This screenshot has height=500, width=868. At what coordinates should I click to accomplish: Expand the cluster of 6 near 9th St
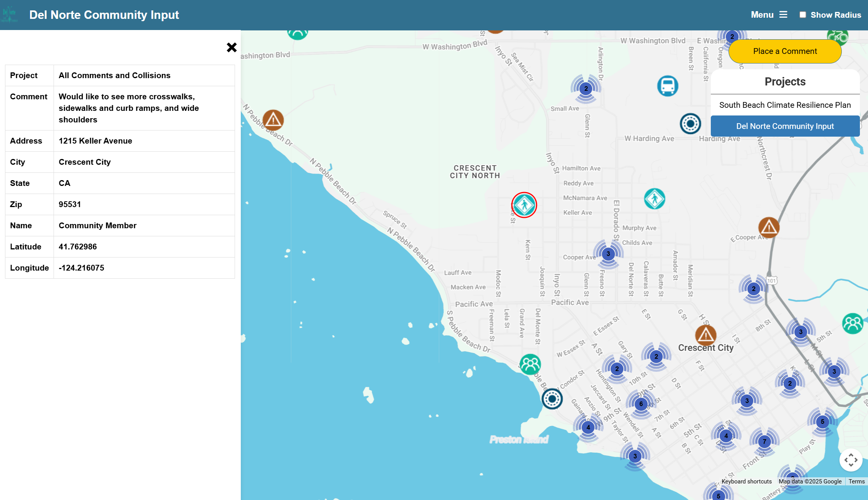(x=641, y=404)
